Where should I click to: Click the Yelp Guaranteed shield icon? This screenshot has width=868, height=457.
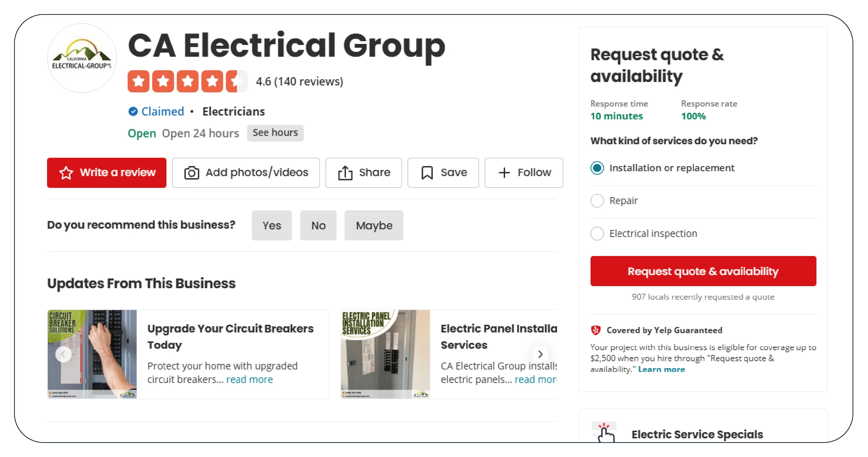pyautogui.click(x=596, y=330)
